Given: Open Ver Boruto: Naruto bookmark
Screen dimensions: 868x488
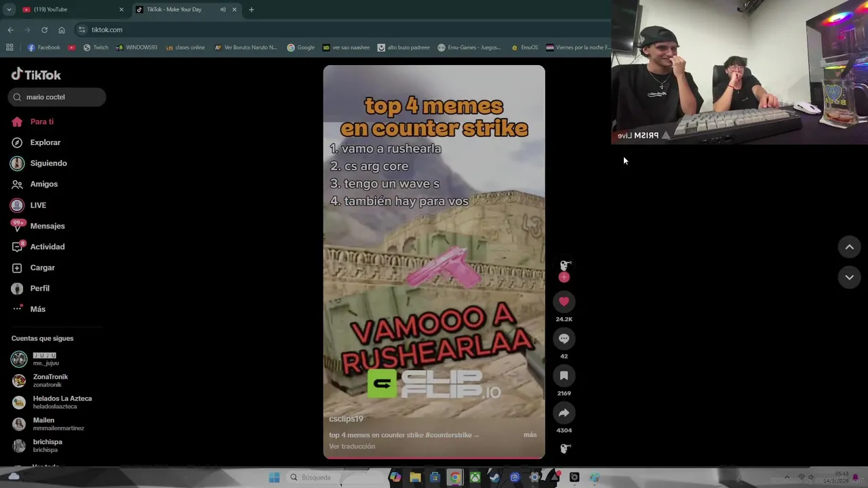Looking at the screenshot, I should click(x=246, y=47).
